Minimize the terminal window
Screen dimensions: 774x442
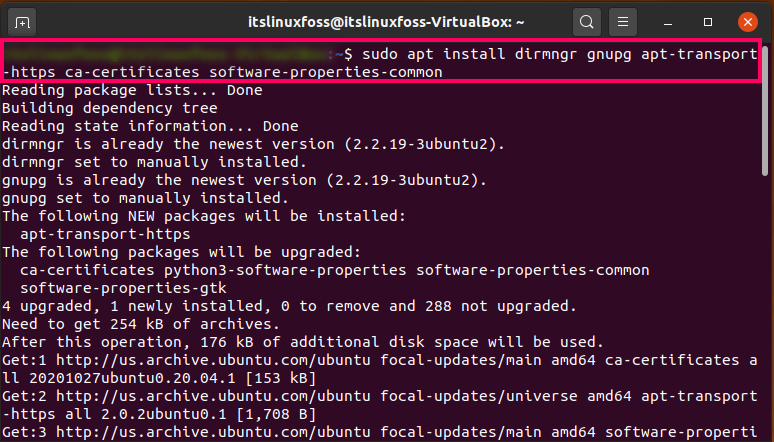point(668,22)
